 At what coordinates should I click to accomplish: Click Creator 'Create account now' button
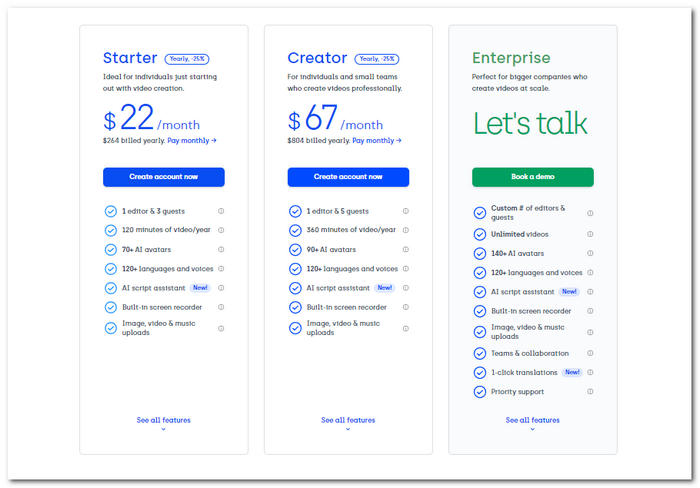pyautogui.click(x=348, y=177)
